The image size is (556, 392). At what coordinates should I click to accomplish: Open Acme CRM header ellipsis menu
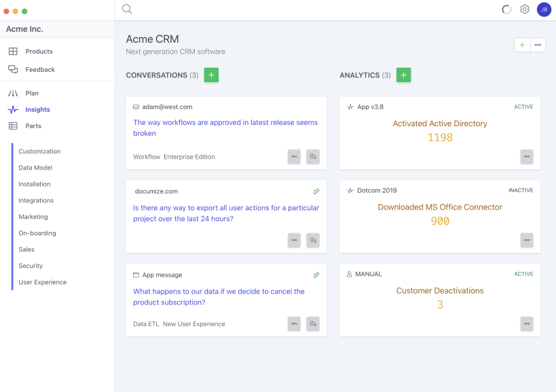(538, 45)
